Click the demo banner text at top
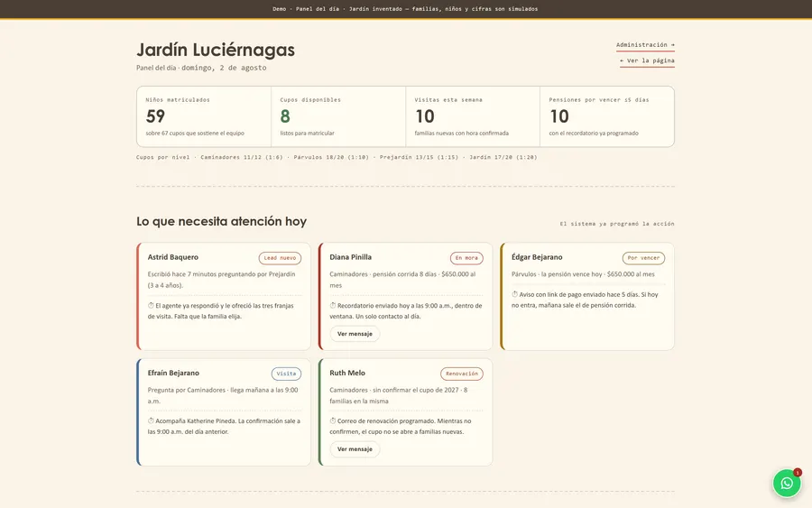The image size is (812, 508). [x=405, y=9]
